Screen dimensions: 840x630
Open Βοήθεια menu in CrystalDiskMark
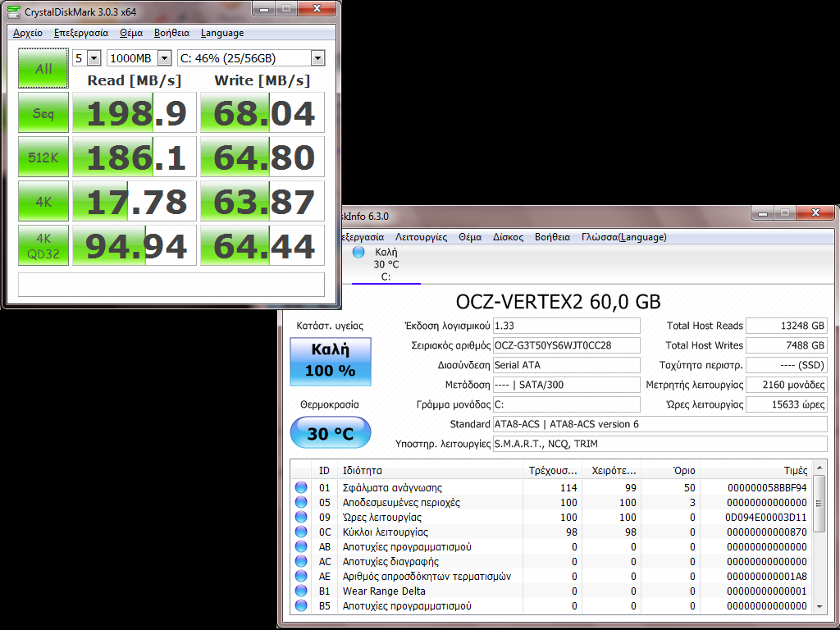tap(172, 33)
